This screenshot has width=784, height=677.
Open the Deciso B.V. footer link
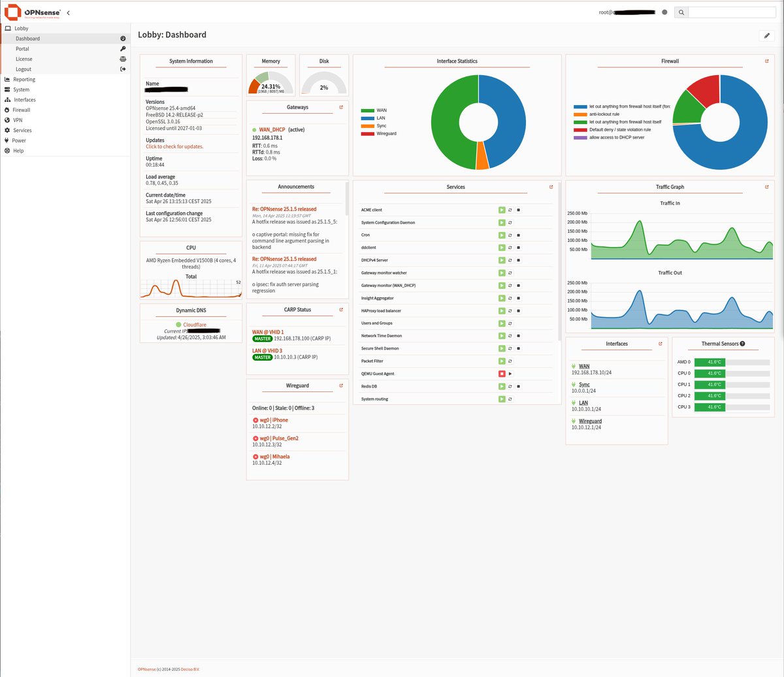pos(191,670)
